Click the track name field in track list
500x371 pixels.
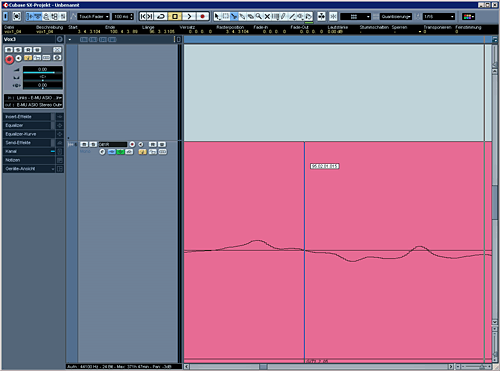(113, 144)
